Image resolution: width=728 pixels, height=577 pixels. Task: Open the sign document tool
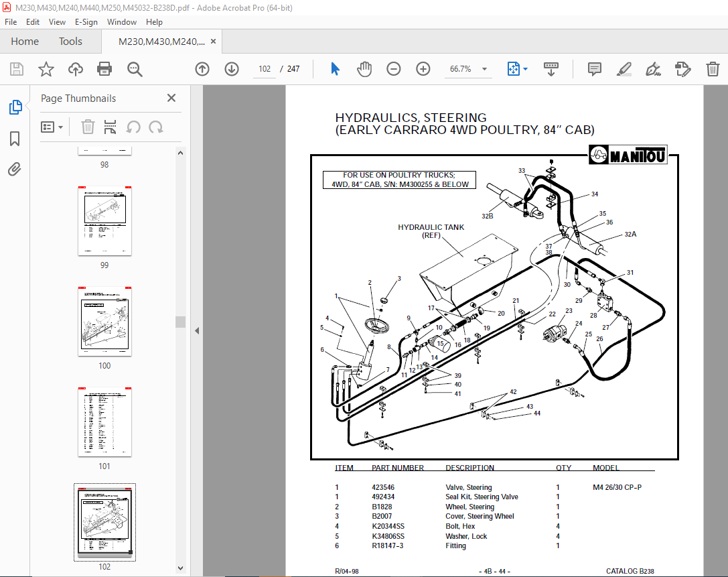[x=653, y=69]
